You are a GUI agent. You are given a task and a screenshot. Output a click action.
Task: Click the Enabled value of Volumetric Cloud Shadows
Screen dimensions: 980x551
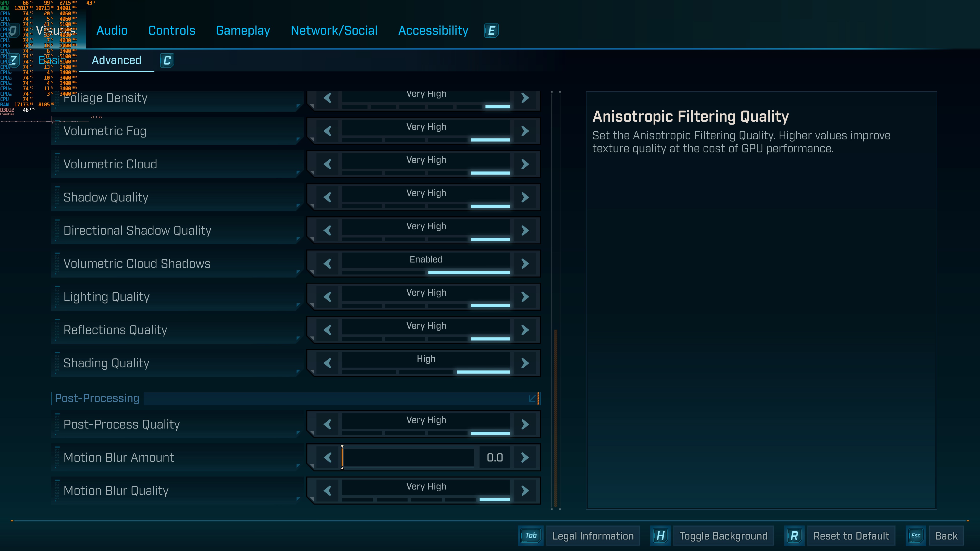(x=426, y=260)
